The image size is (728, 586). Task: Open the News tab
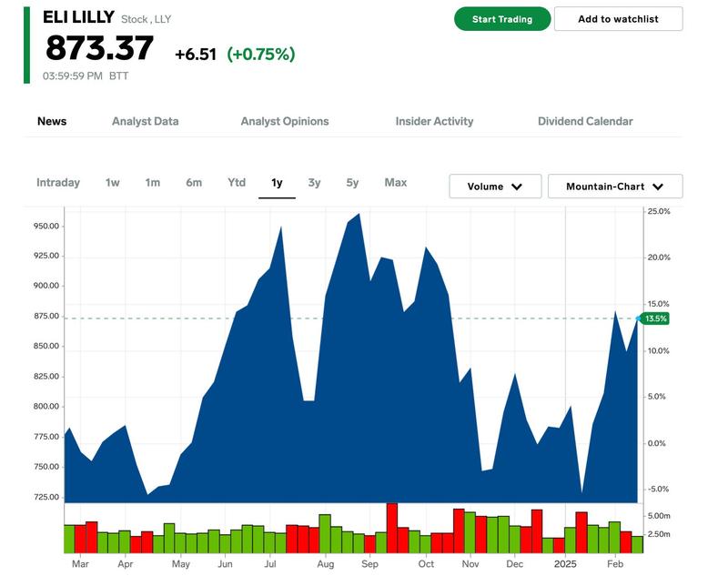point(52,121)
